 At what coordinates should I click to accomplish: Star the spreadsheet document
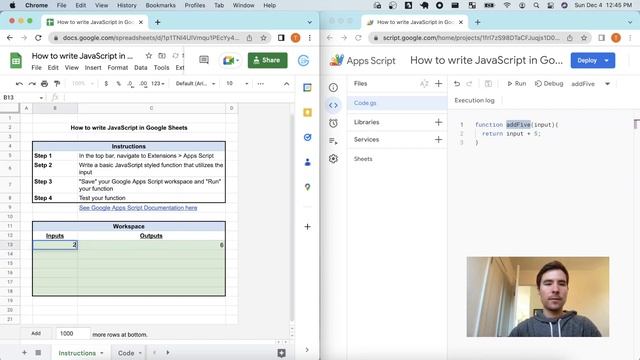click(x=149, y=56)
